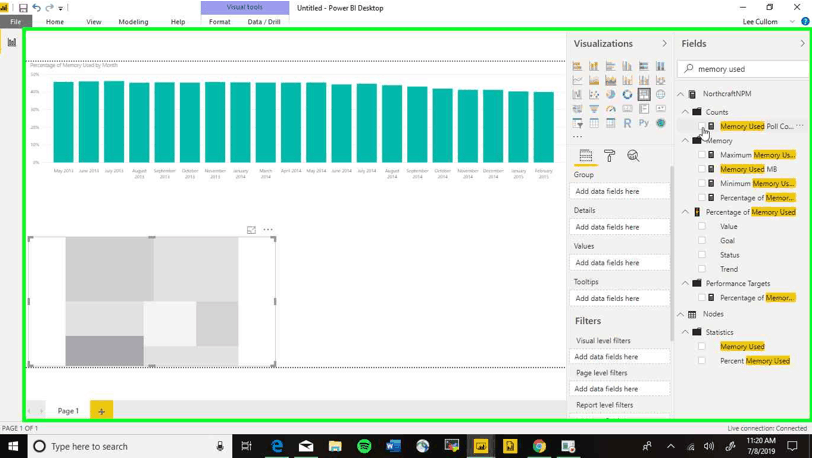Select the Funnel visualization
Screen dimensions: 814x459
click(594, 109)
